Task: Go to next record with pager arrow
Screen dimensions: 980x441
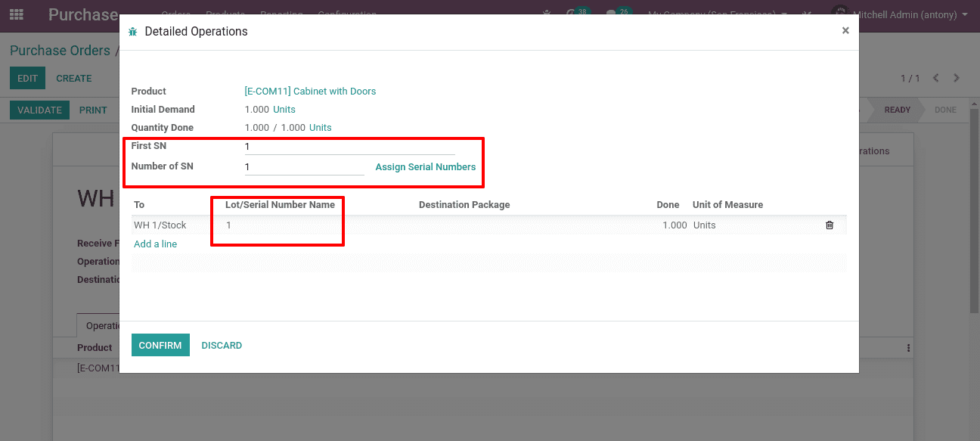Action: 957,79
